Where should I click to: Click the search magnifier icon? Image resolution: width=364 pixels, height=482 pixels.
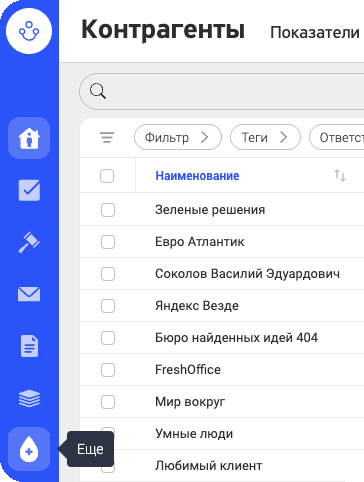[98, 91]
